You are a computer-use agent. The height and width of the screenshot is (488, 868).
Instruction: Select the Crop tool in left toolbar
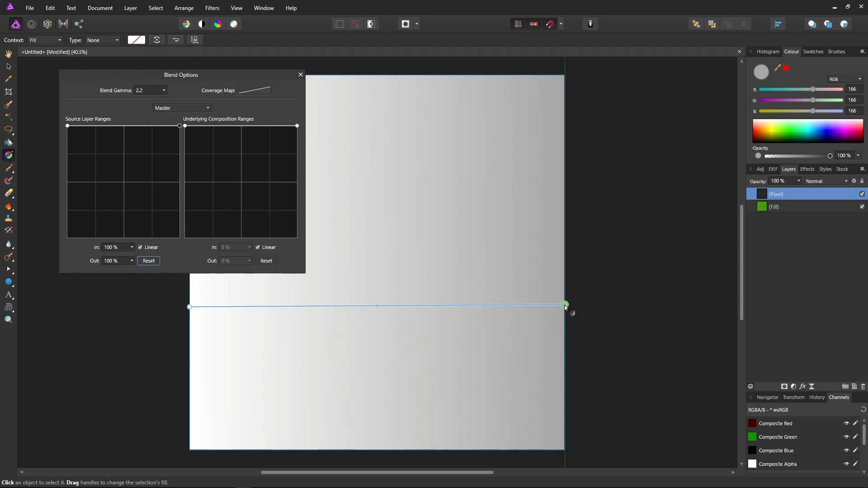[x=9, y=92]
